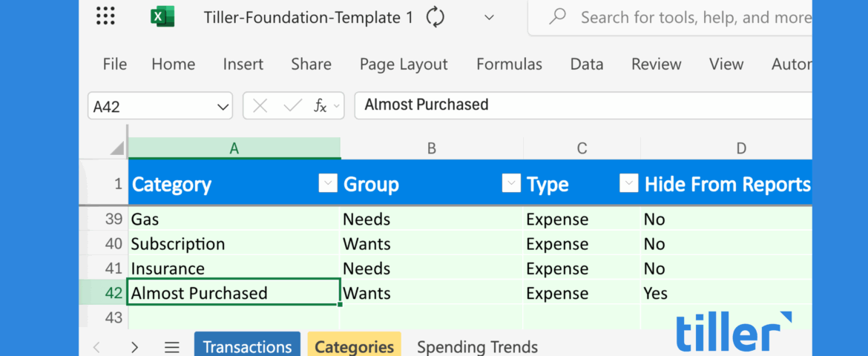Select column A header
Screen dimensions: 868x356
click(234, 148)
